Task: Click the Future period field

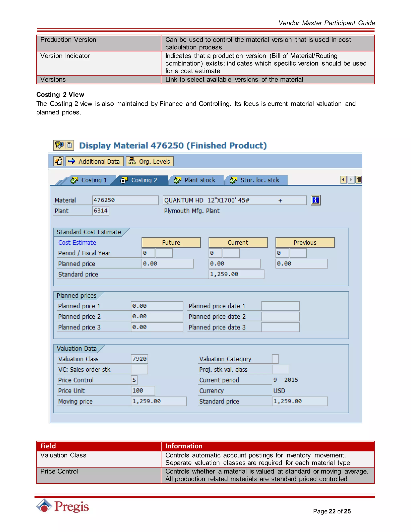Action: pyautogui.click(x=148, y=253)
